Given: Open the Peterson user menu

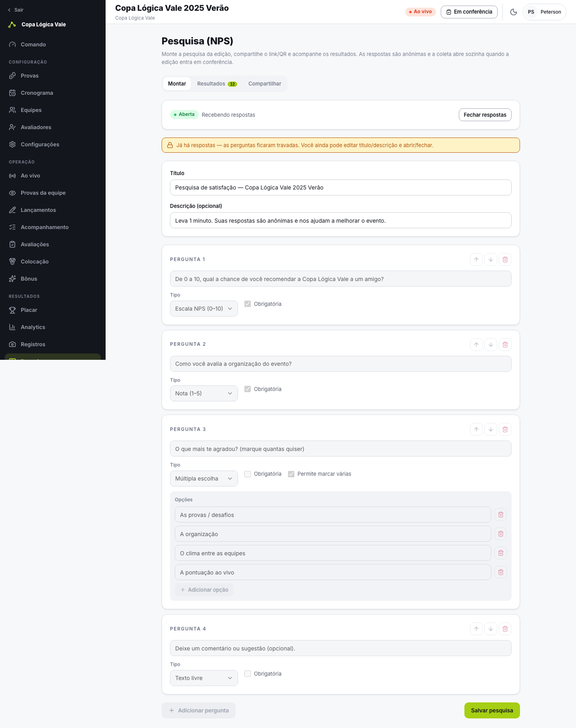Looking at the screenshot, I should click(544, 12).
